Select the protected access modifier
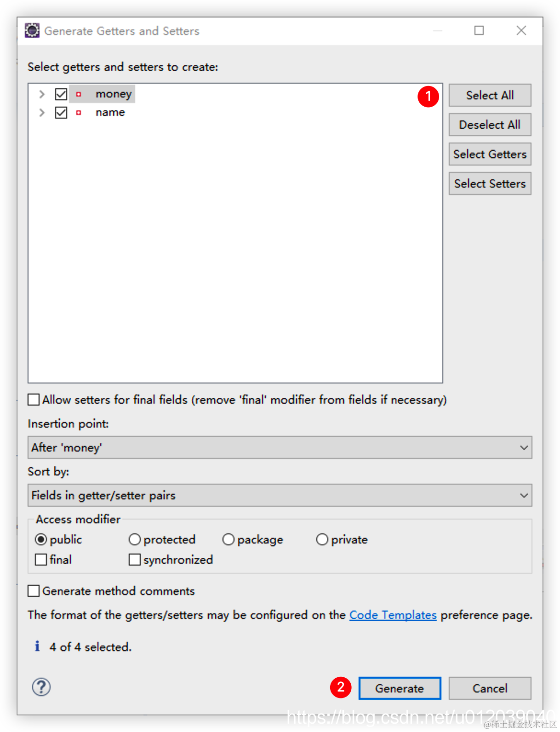 click(134, 539)
